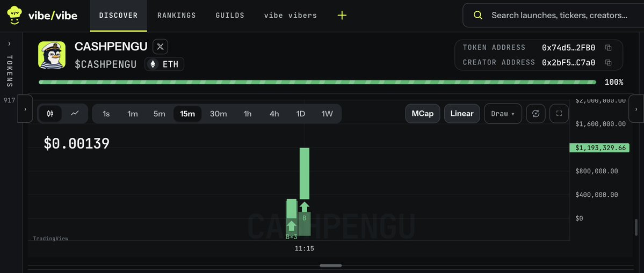Click the 917 sidebar count

click(x=10, y=100)
